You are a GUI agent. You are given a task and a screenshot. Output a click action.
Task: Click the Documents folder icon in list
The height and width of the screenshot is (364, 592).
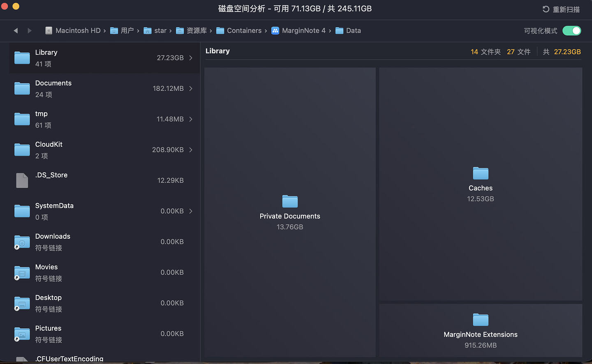click(22, 88)
